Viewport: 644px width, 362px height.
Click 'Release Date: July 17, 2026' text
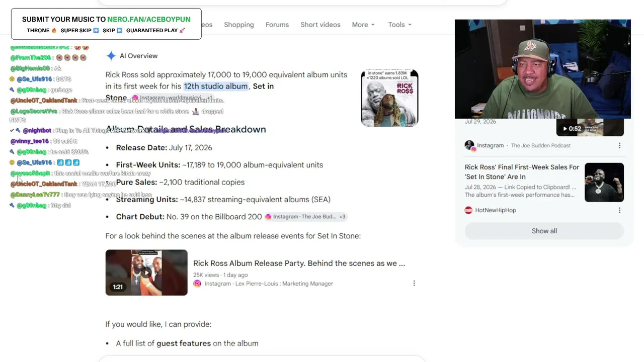click(164, 147)
